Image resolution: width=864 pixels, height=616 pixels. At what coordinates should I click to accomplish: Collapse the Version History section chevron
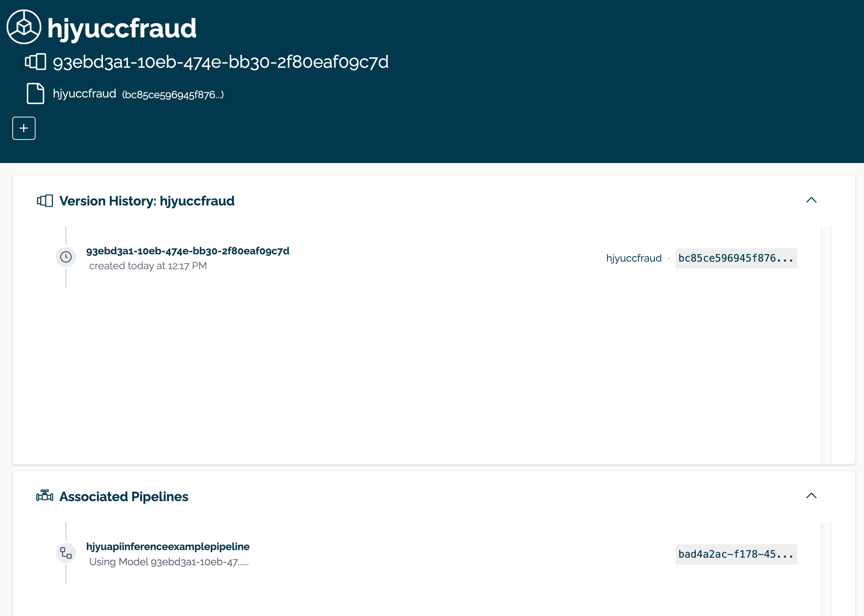[x=811, y=200]
